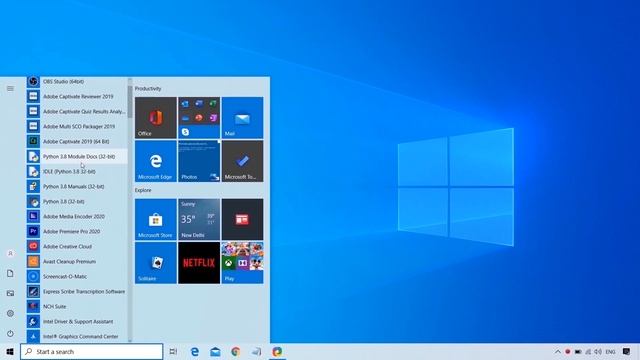Click the Productivity group header

coord(148,89)
